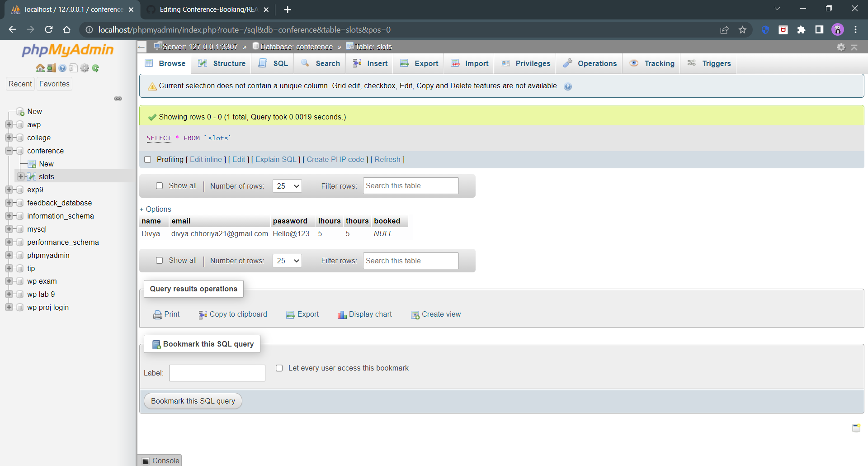Click the link-with-main-panel chain icon
This screenshot has height=466, width=868.
(x=118, y=98)
